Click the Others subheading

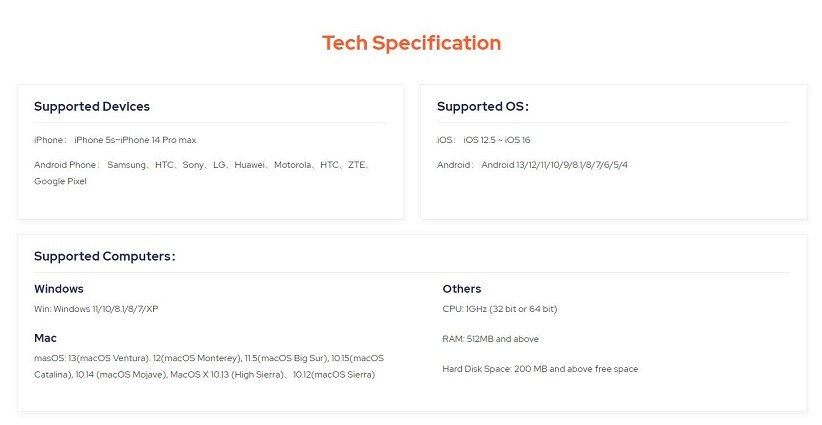coord(462,289)
